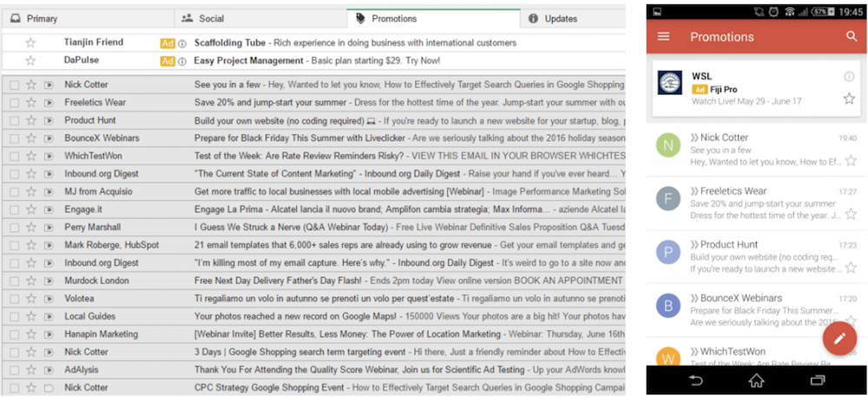Check the See you in a few email checkbox

[x=15, y=85]
